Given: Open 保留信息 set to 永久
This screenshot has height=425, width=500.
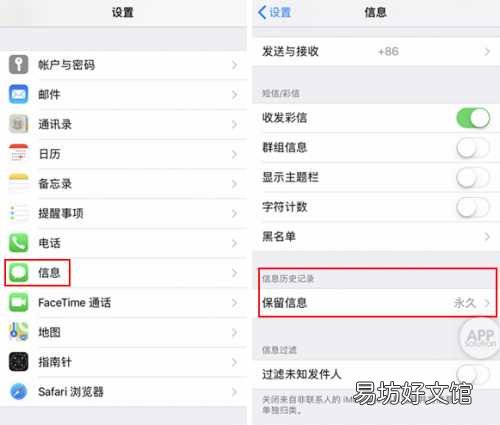Looking at the screenshot, I should pyautogui.click(x=376, y=303).
